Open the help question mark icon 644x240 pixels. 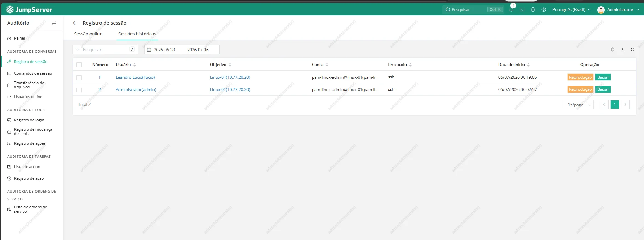tap(544, 10)
